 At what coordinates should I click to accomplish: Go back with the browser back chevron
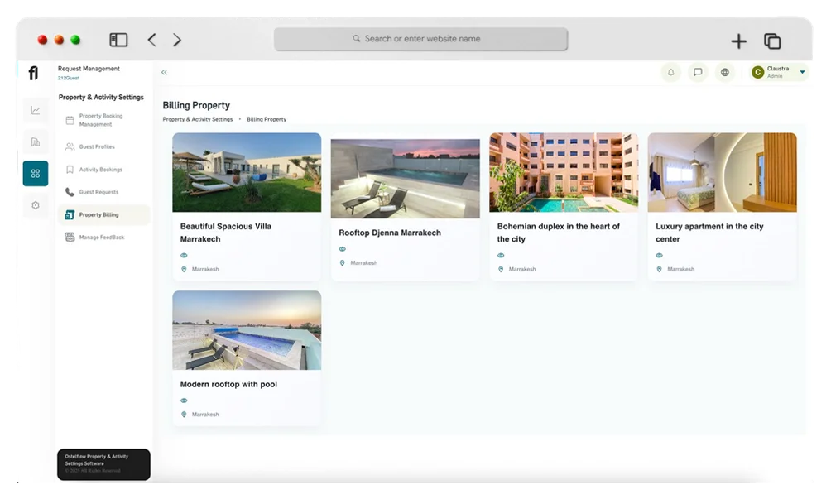point(151,40)
